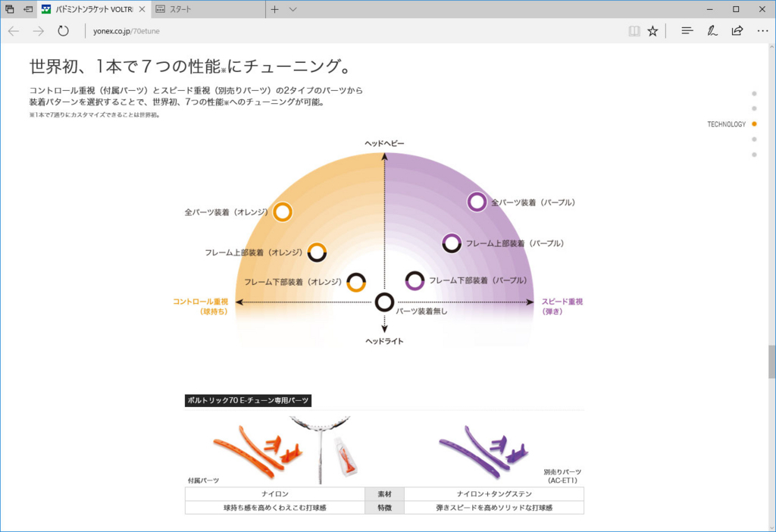
Task: Close the VOLTRIC badminton racket tab
Action: (x=142, y=9)
